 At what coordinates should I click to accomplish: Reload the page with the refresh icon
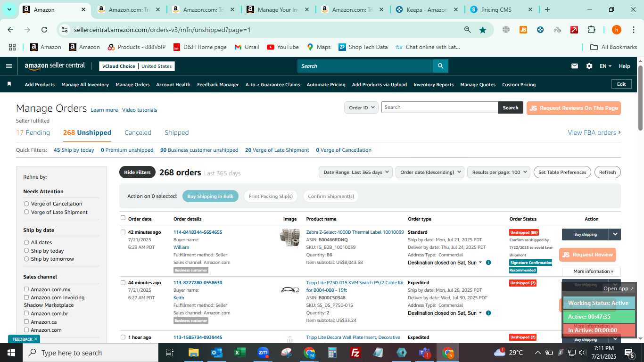[44, 30]
